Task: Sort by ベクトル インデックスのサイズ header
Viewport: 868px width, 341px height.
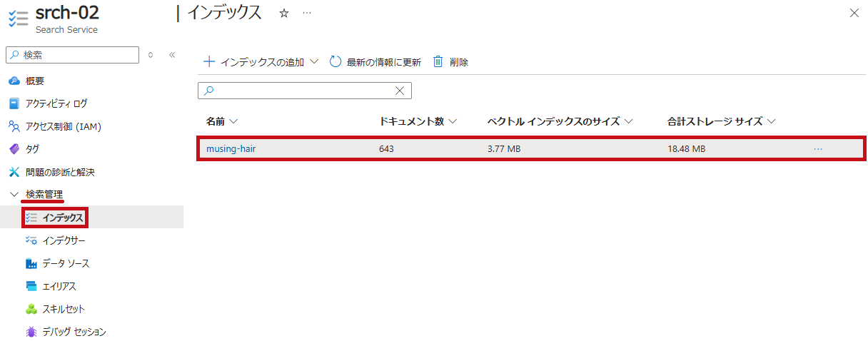Action: point(554,121)
